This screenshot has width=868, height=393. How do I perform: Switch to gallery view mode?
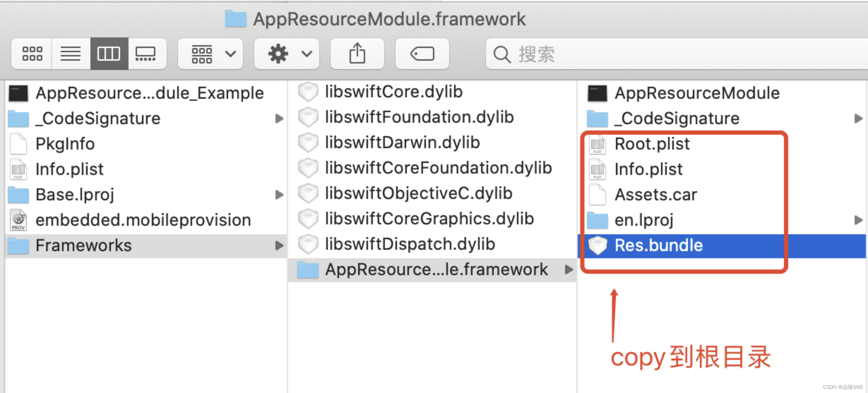[145, 54]
